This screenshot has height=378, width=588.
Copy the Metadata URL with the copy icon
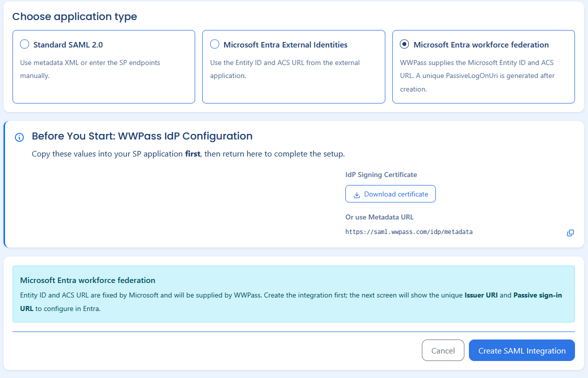point(570,232)
